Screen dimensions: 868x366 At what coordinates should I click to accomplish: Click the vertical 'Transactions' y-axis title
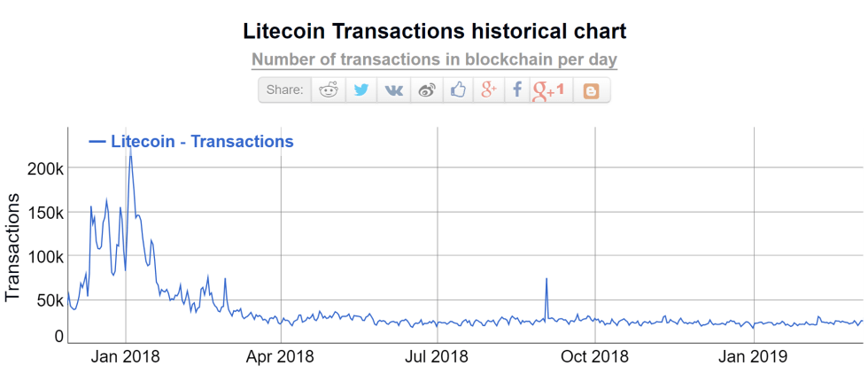[14, 248]
